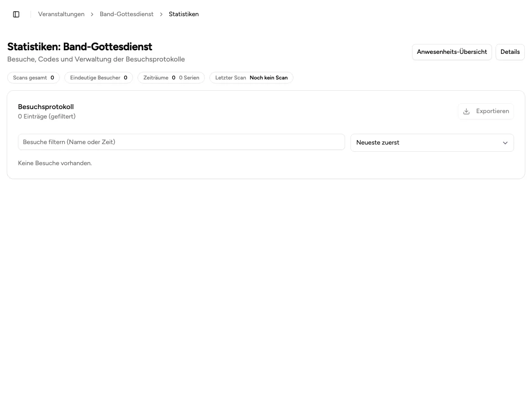Screen dimensions: 532x404
Task: Click the download icon in Exportieren
Action: (466, 111)
